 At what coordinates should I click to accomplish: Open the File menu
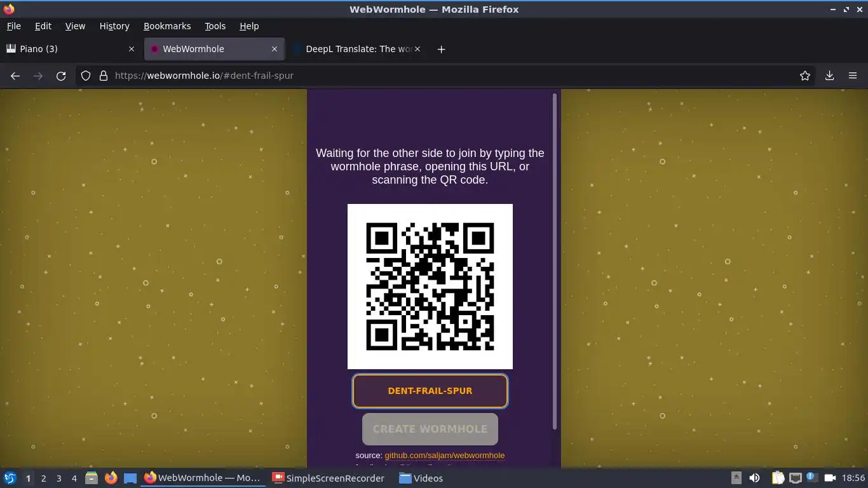(13, 26)
